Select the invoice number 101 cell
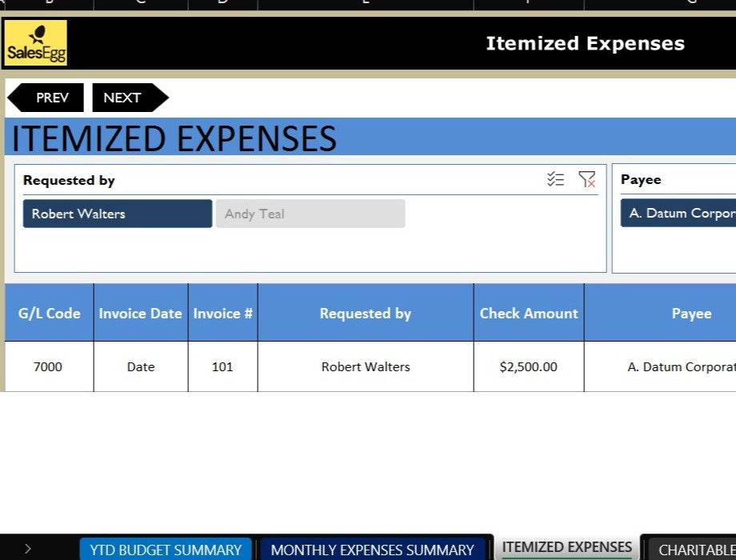 (x=222, y=367)
